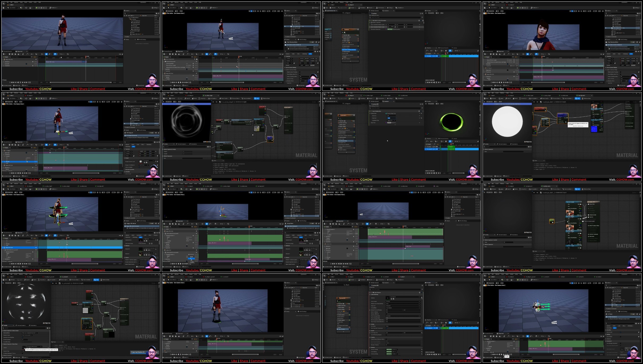This screenshot has width=643, height=364.
Task: Enable Remove HMD Roll checkbox in Sprite Renderer
Action: tap(386, 314)
